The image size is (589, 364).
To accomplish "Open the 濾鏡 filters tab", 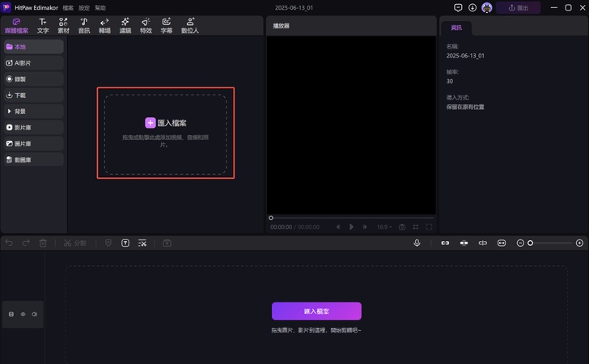I will (x=125, y=26).
